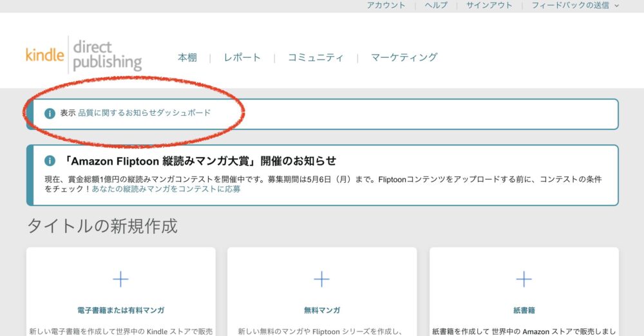The image size is (644, 336).
Task: Click the plus icon for 無料マンガ
Action: pyautogui.click(x=321, y=279)
